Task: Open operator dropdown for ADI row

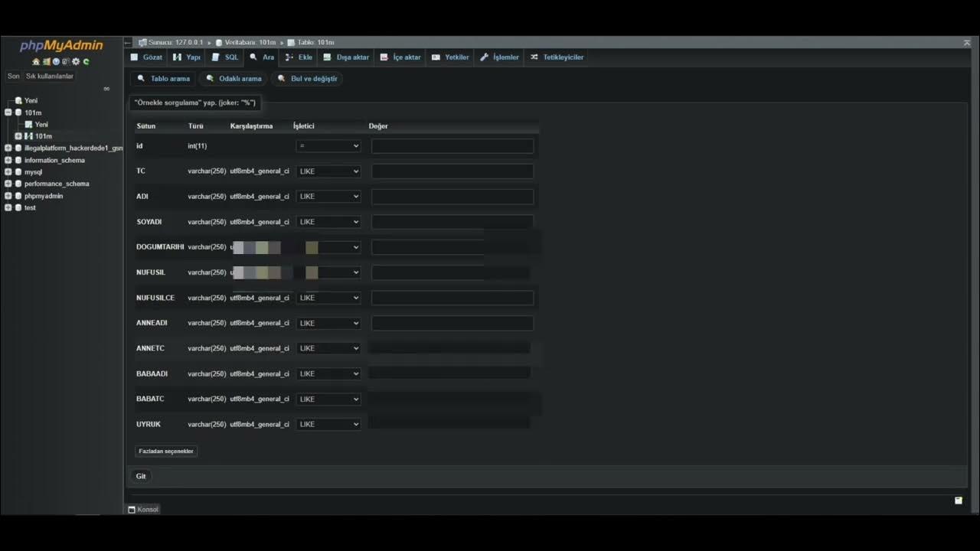Action: point(328,197)
